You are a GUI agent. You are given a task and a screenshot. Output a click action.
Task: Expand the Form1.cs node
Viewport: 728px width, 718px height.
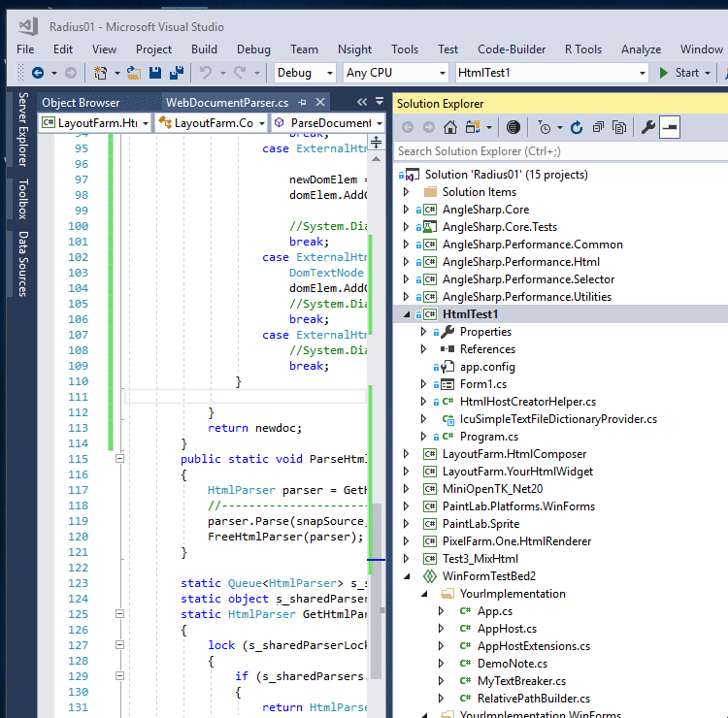click(423, 384)
